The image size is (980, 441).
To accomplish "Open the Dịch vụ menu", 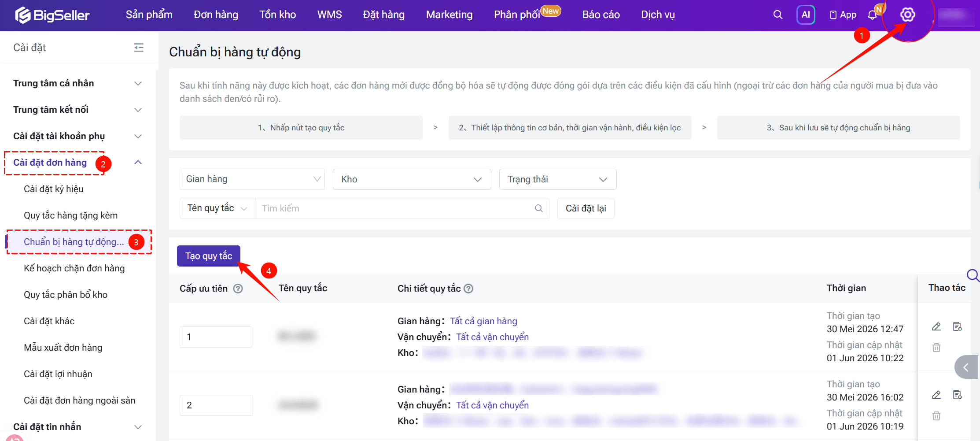I will pos(658,15).
